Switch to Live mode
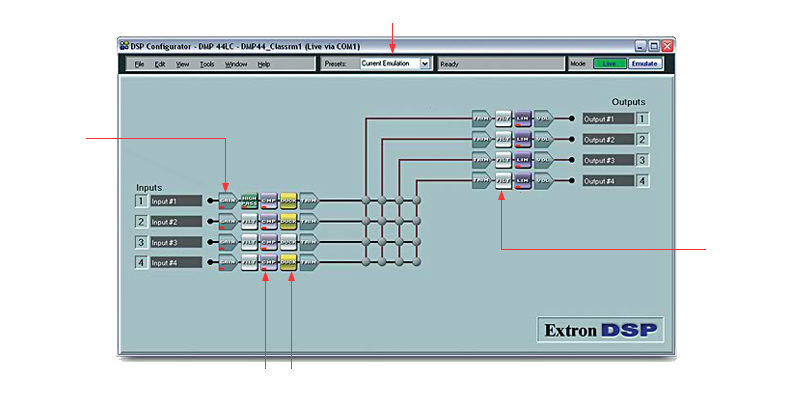This screenshot has height=400, width=790. pos(610,64)
